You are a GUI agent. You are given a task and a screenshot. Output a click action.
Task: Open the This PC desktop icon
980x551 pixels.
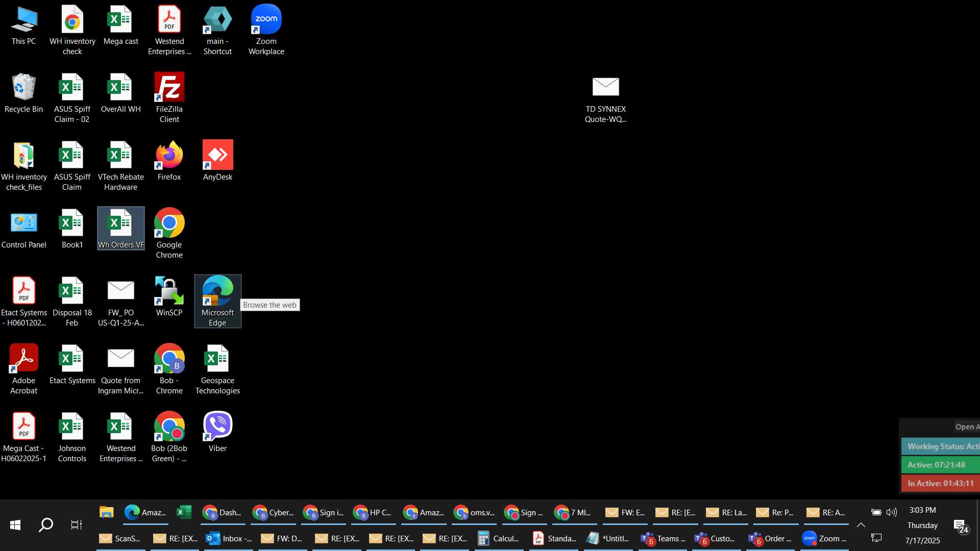click(23, 26)
